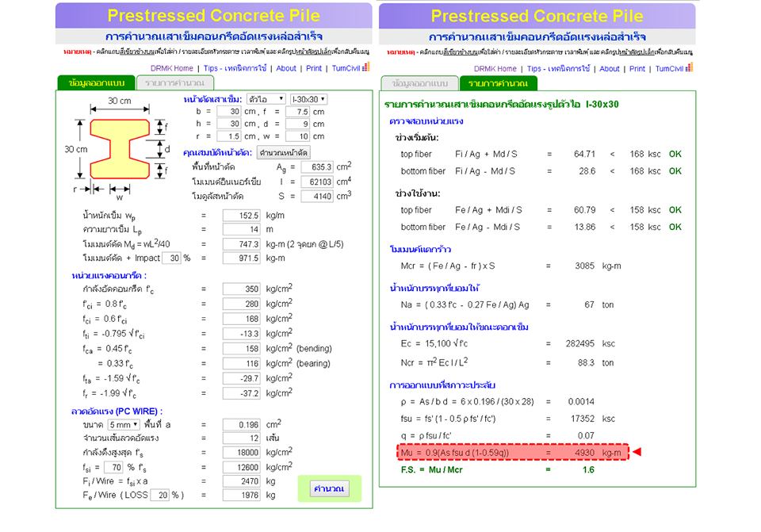This screenshot has width=761, height=532.
Task: Visit the TumCivil link in the left panel
Action: pos(346,68)
